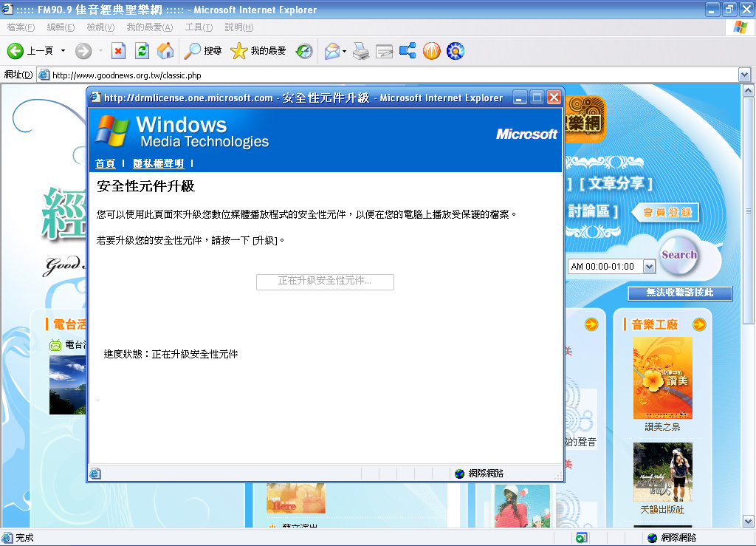Click the Mail envelope icon

pos(332,51)
